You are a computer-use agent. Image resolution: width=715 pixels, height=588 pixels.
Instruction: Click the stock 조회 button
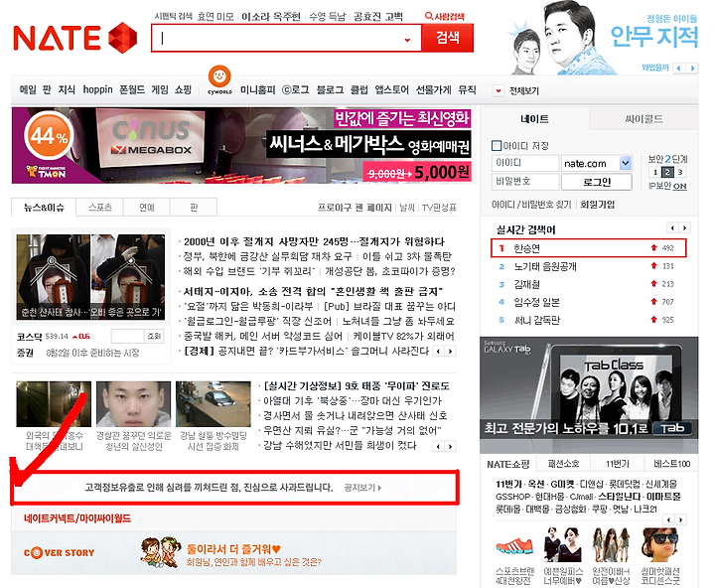154,336
